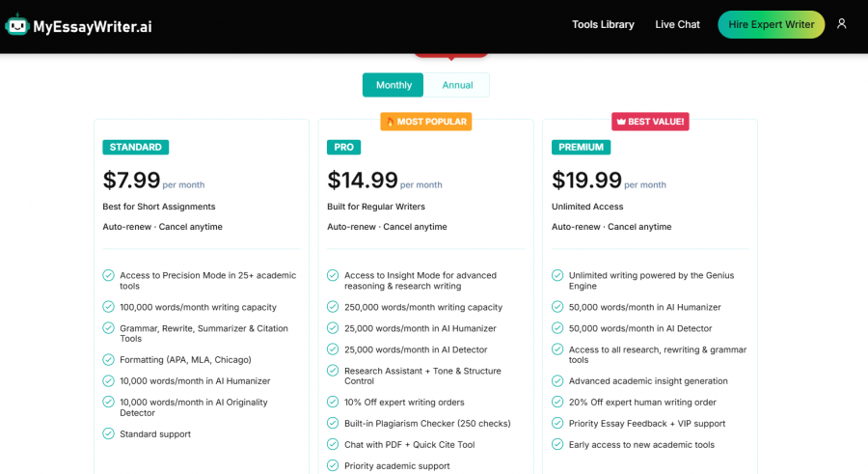Screen dimensions: 868x474
Task: Click checkmark beside 50,000 words/month in AI Humanizer
Action: (557, 307)
